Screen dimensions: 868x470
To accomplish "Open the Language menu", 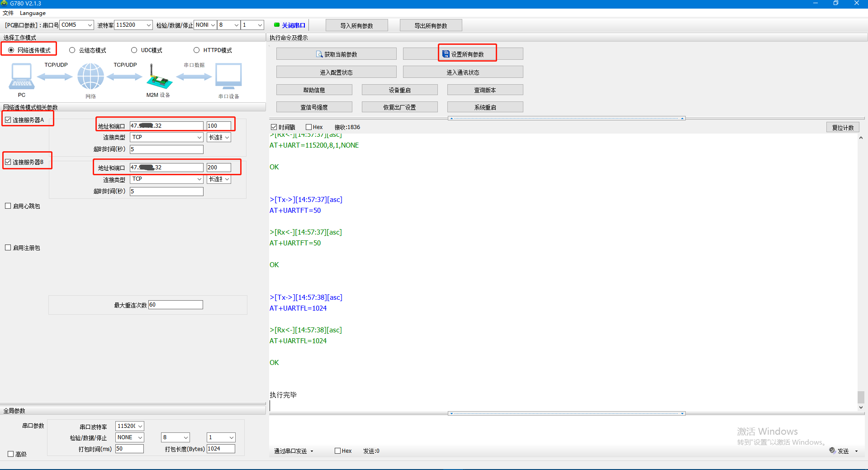I will (x=33, y=13).
